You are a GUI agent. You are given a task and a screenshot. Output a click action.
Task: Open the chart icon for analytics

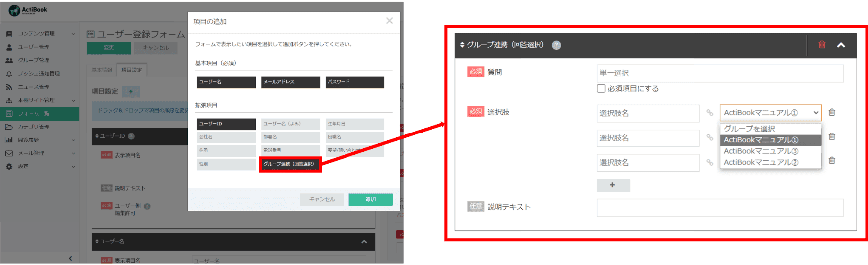tap(9, 140)
